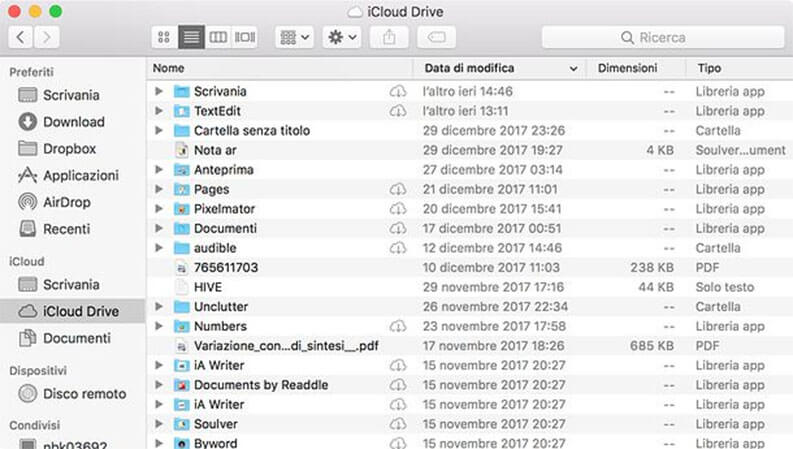The width and height of the screenshot is (793, 449).
Task: Expand the Documenti folder in file list
Action: 159,228
